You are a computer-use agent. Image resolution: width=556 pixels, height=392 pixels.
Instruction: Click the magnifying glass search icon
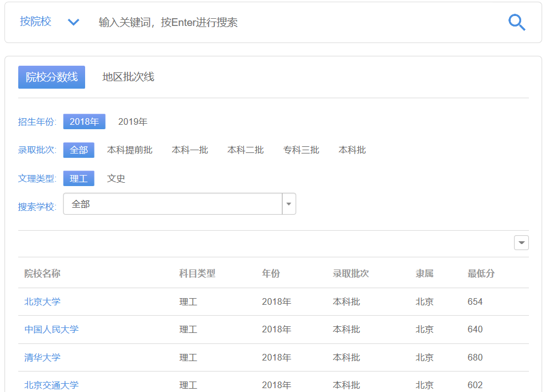pos(516,23)
